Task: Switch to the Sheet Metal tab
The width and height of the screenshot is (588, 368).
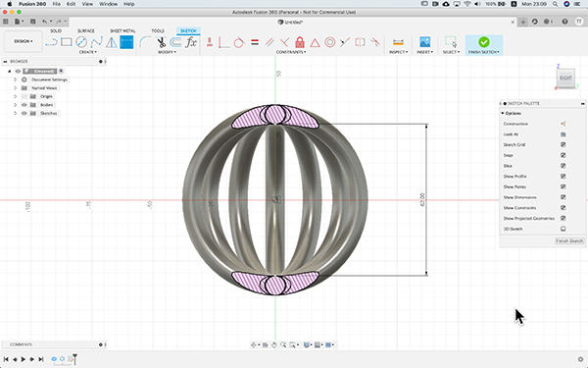Action: (122, 30)
